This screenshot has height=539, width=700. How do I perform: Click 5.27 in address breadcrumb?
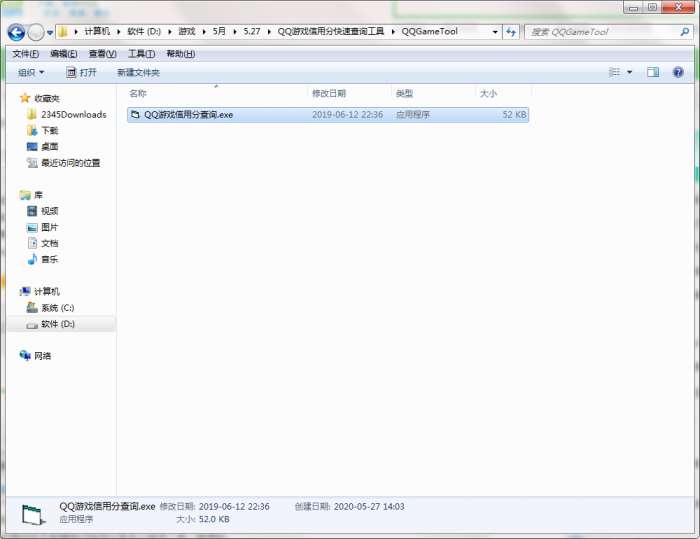tap(252, 32)
